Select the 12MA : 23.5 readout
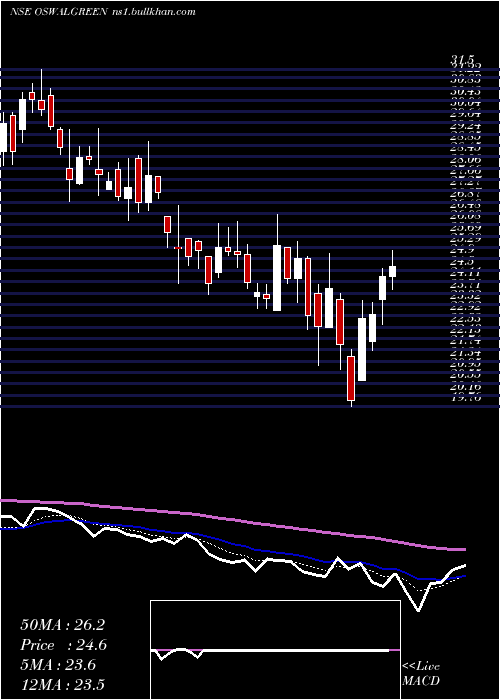Viewport: 500px width, 700px height. coord(62,684)
